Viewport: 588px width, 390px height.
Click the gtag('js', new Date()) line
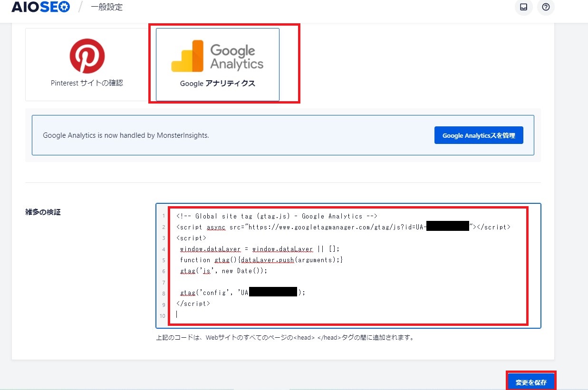coord(224,271)
